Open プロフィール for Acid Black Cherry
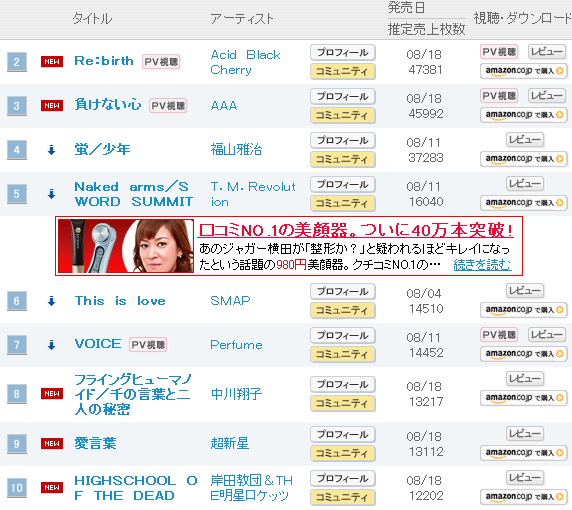Viewport: 572px width, 510px height. [x=343, y=53]
